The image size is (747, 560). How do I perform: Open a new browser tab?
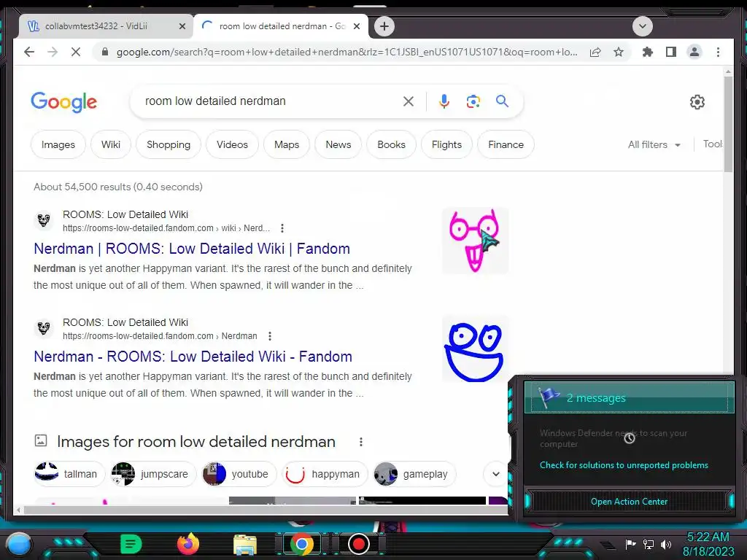pos(384,26)
